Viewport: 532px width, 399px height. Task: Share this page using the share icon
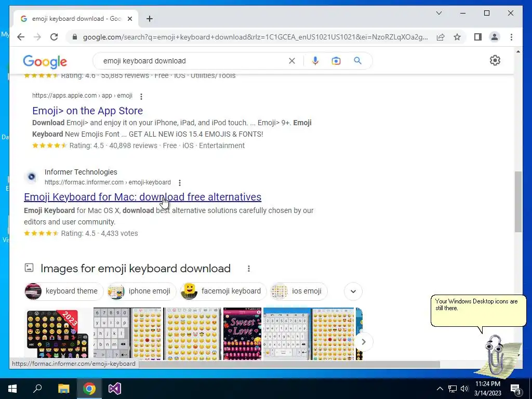click(x=441, y=37)
